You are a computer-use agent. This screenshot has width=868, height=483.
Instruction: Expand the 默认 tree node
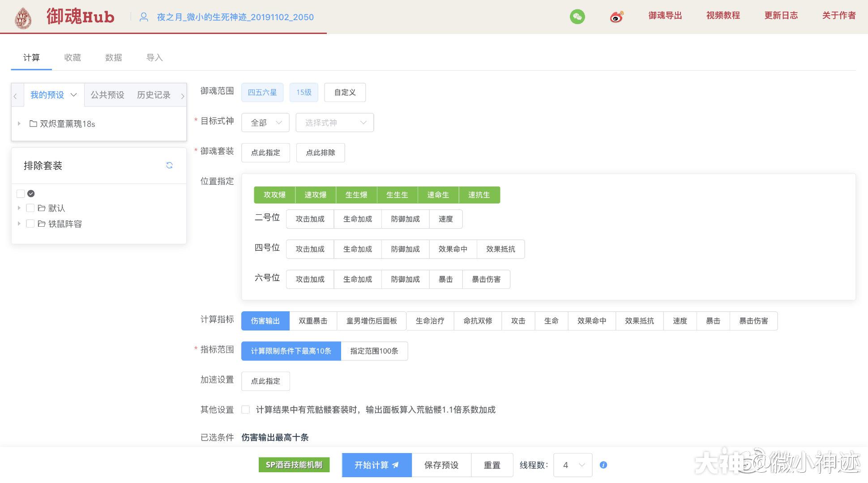click(x=19, y=208)
